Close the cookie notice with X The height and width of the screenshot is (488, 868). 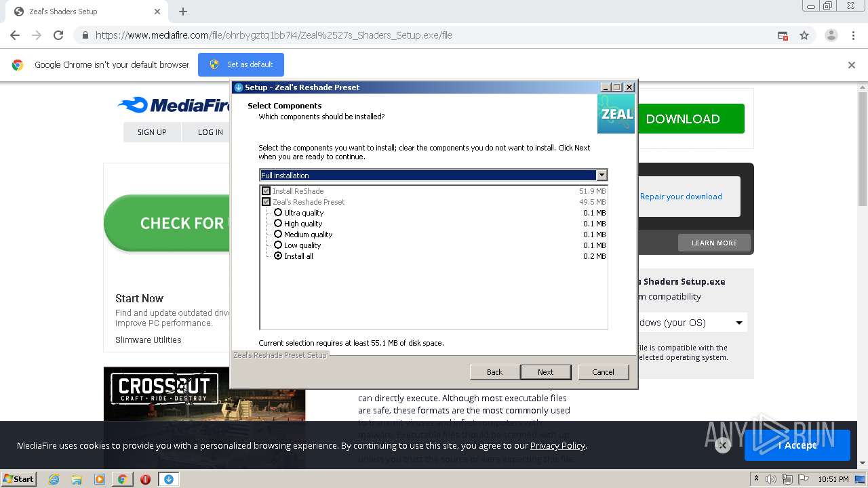(722, 445)
